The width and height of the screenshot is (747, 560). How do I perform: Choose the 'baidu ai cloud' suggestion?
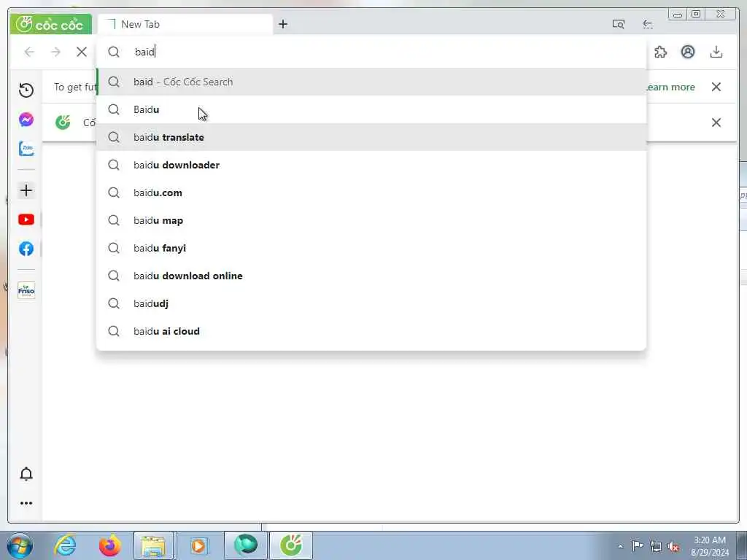point(371,331)
